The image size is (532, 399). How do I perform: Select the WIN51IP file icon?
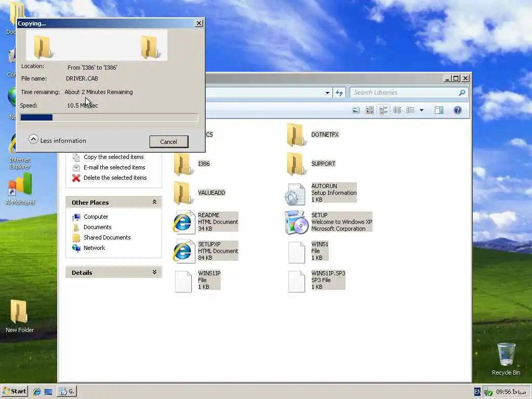[183, 281]
